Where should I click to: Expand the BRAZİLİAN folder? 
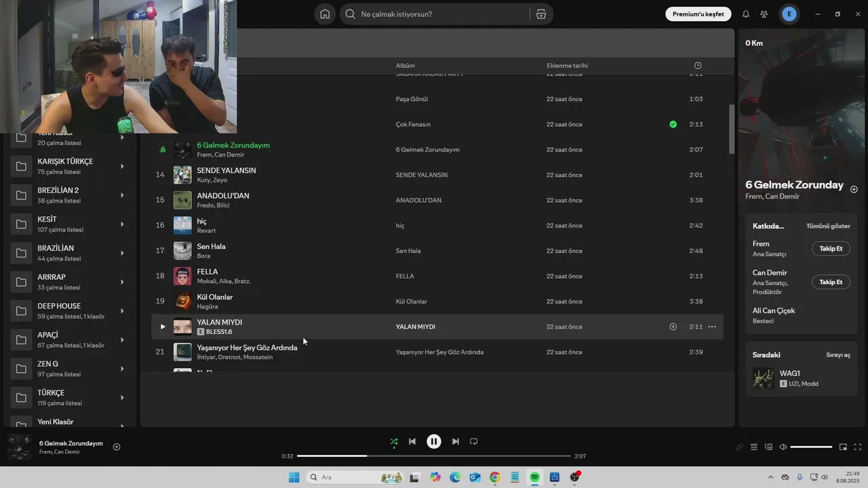(x=122, y=253)
